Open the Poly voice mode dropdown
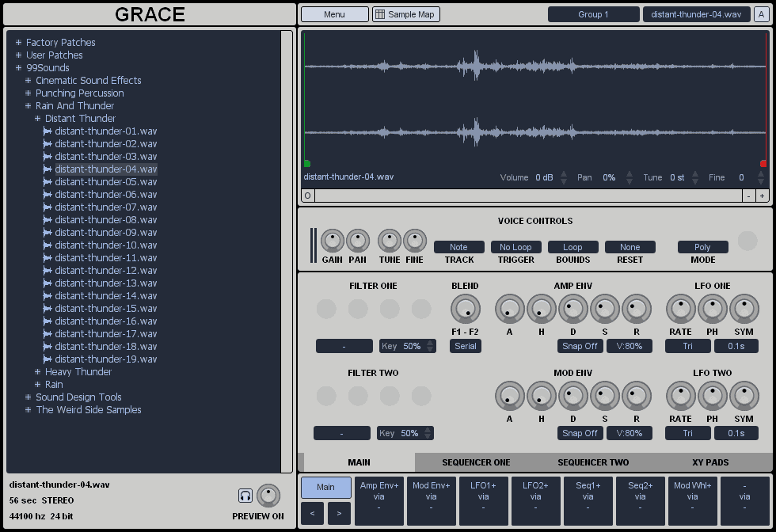 coord(702,247)
